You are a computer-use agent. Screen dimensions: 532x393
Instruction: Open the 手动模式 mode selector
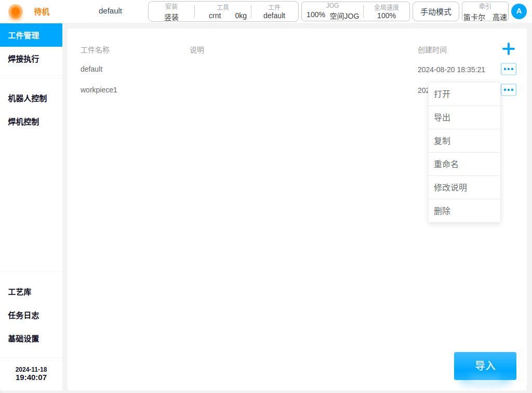point(436,12)
